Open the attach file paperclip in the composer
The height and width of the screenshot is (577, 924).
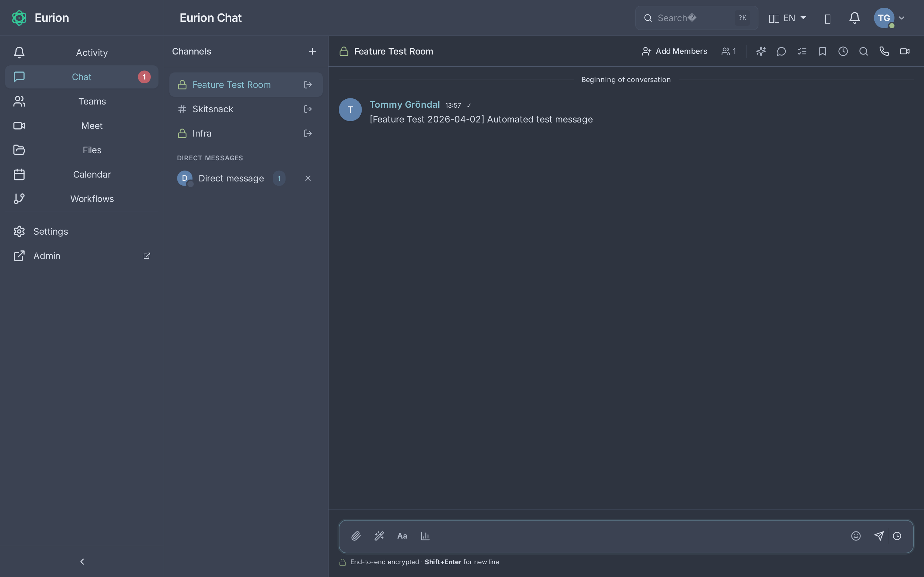point(355,536)
